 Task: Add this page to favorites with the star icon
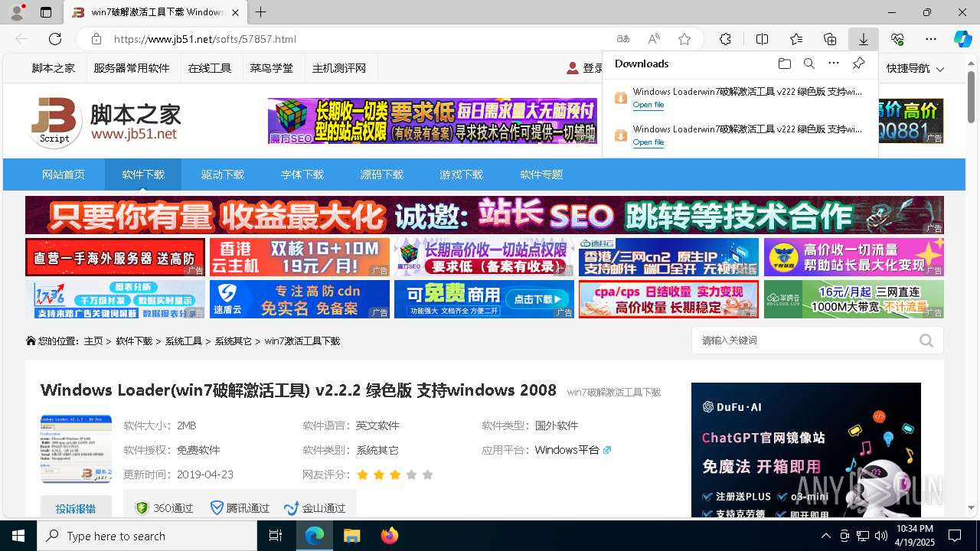684,39
